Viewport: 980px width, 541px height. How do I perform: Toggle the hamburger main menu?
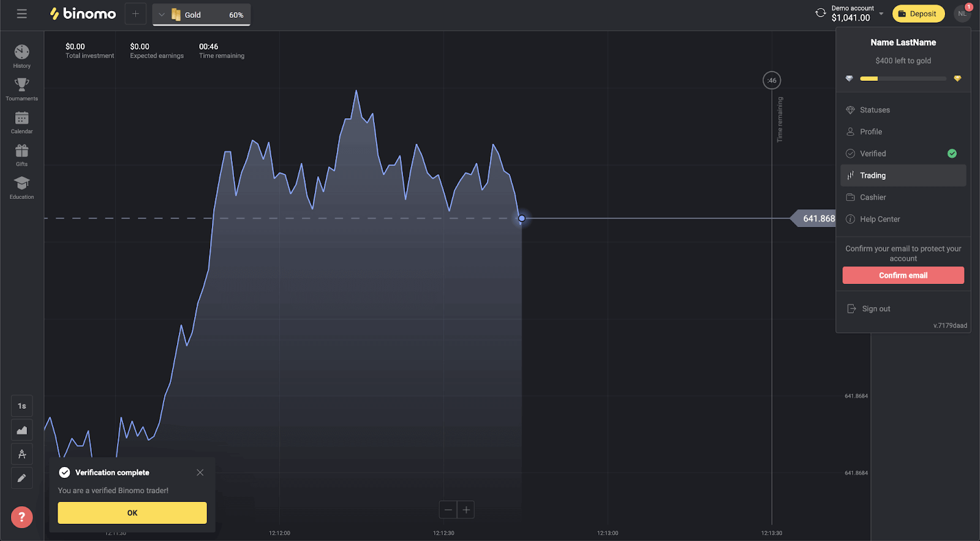(21, 13)
